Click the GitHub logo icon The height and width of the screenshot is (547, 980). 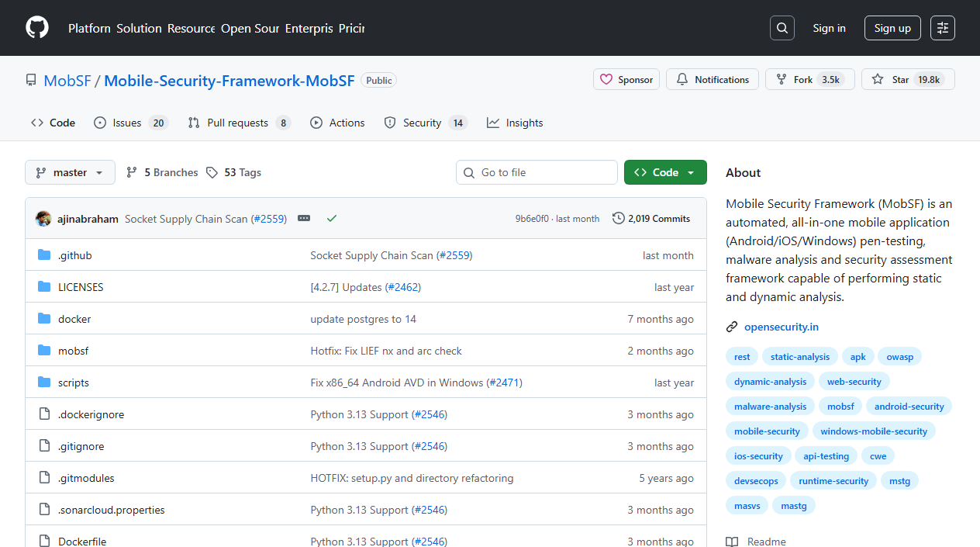click(37, 28)
